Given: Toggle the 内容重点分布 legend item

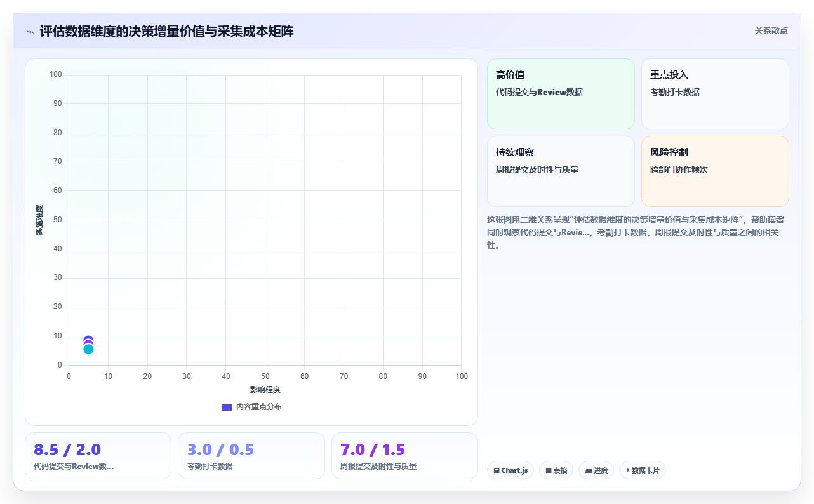Looking at the screenshot, I should coord(251,407).
